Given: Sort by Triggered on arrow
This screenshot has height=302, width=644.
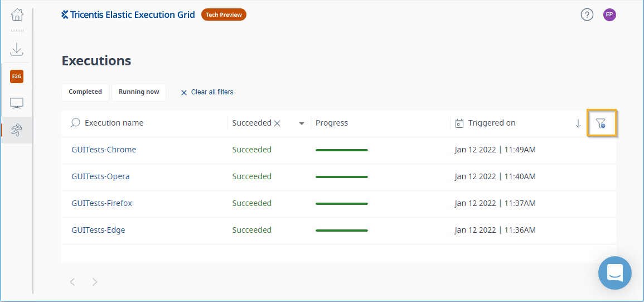Looking at the screenshot, I should tap(578, 123).
